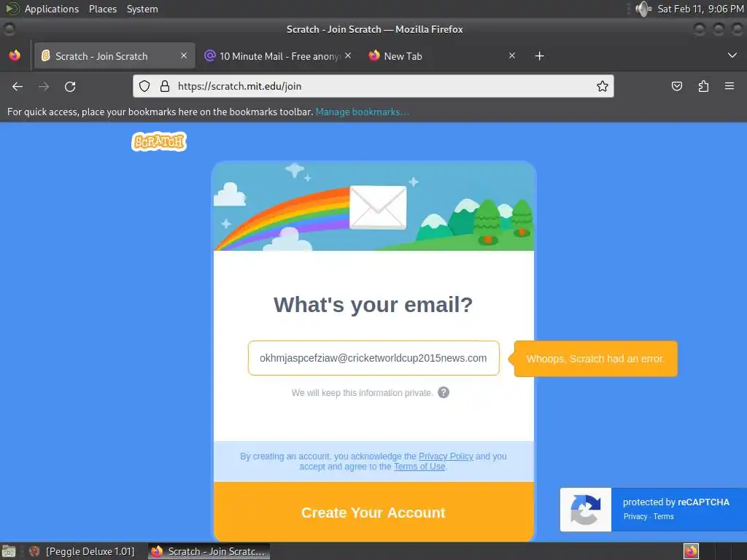Switch to Scratch - Join Scratch tab
Image resolution: width=747 pixels, height=560 pixels.
115,55
